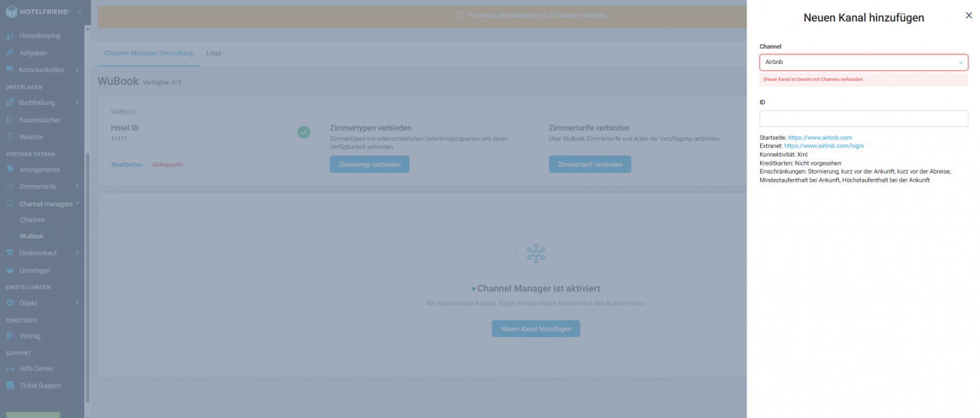Click the Ticket Support icon

coord(10,385)
